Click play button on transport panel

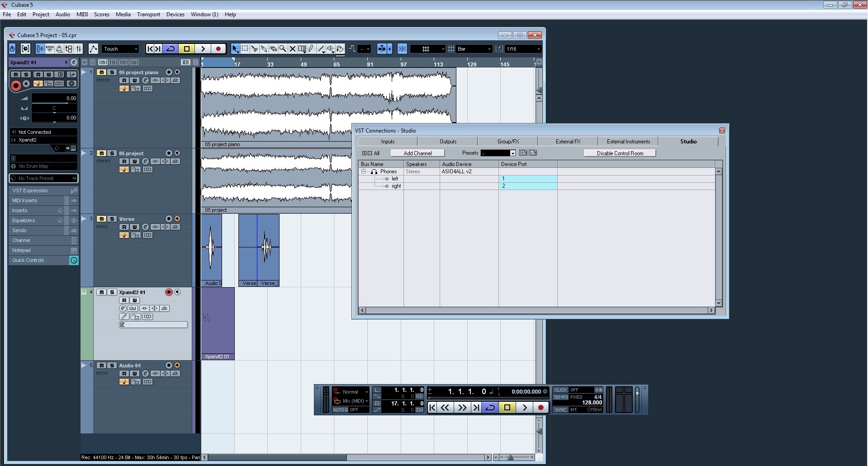point(524,408)
